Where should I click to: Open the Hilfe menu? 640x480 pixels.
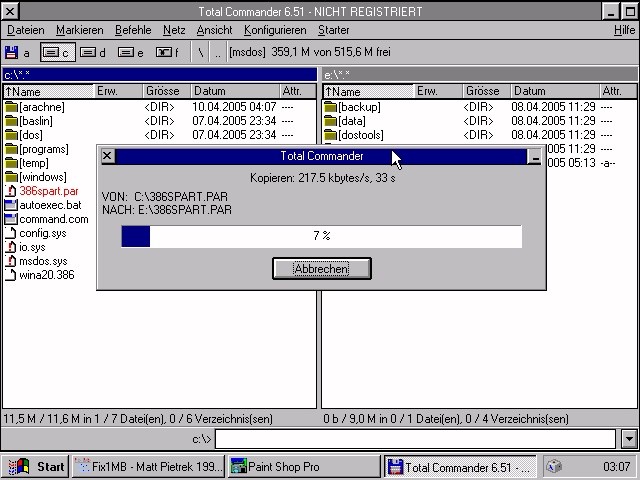coord(624,30)
